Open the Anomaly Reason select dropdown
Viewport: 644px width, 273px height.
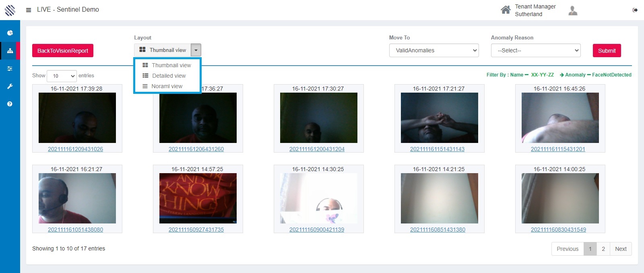(535, 50)
